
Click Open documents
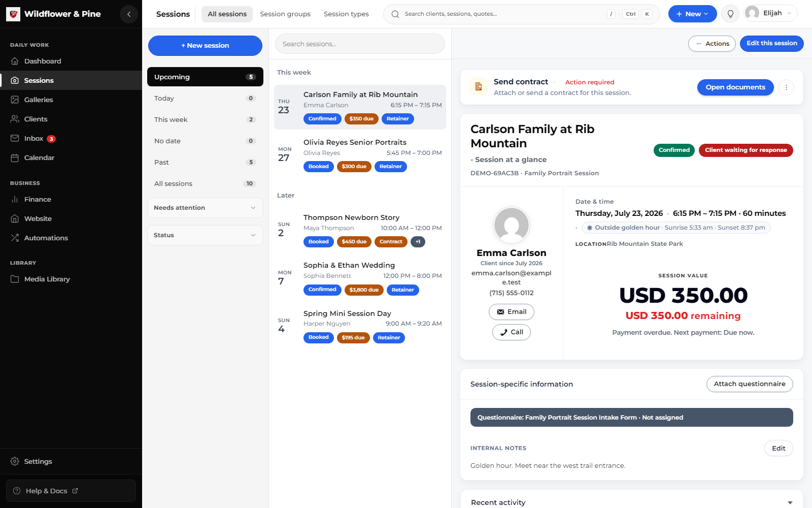click(x=735, y=87)
